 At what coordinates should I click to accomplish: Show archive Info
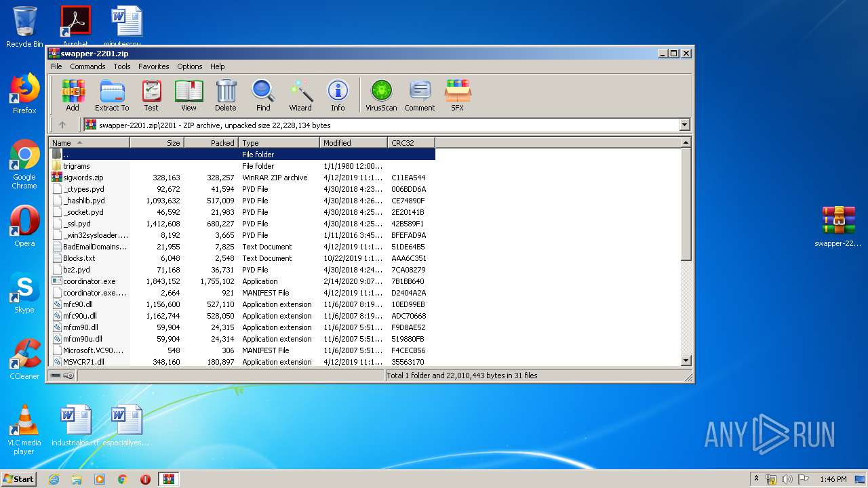pyautogui.click(x=338, y=96)
